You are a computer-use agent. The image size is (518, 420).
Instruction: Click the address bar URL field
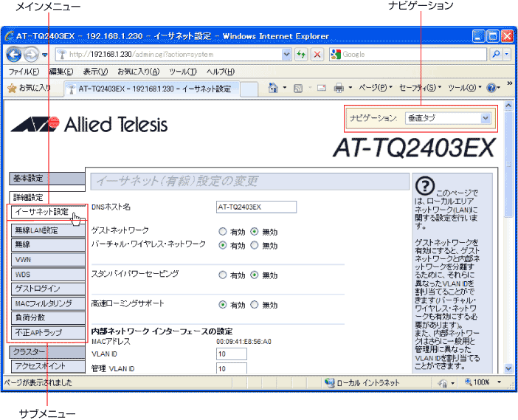pyautogui.click(x=169, y=54)
